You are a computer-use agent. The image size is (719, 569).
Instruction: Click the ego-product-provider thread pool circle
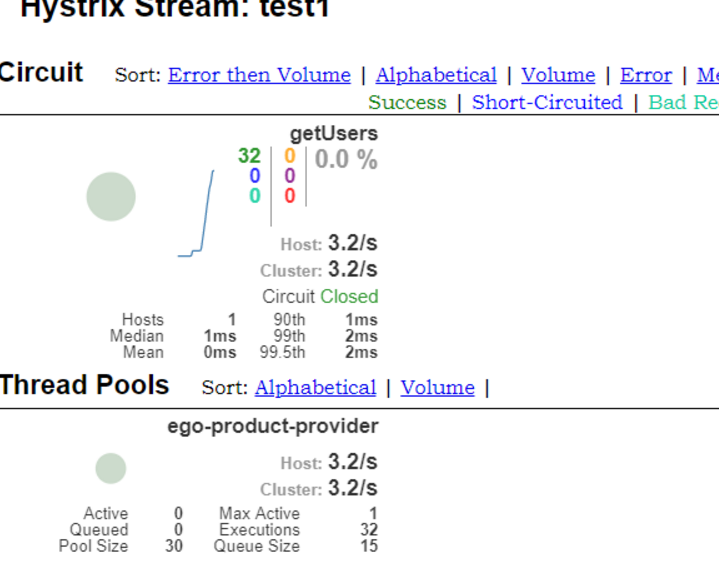111,468
